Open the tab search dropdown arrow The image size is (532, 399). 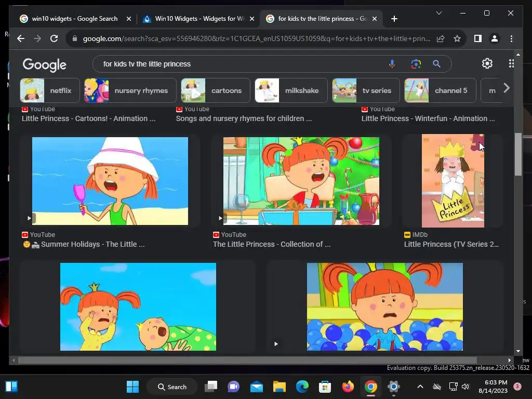438,13
